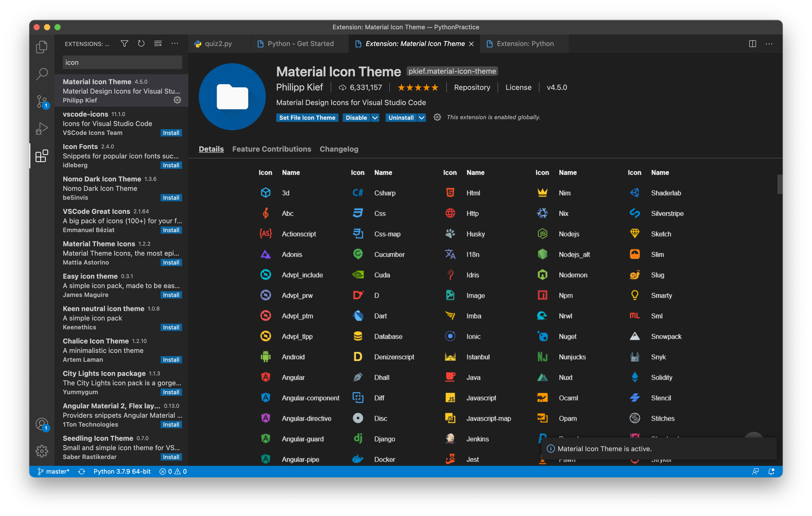
Task: Click the Philipp Kief publisher link
Action: click(x=300, y=88)
